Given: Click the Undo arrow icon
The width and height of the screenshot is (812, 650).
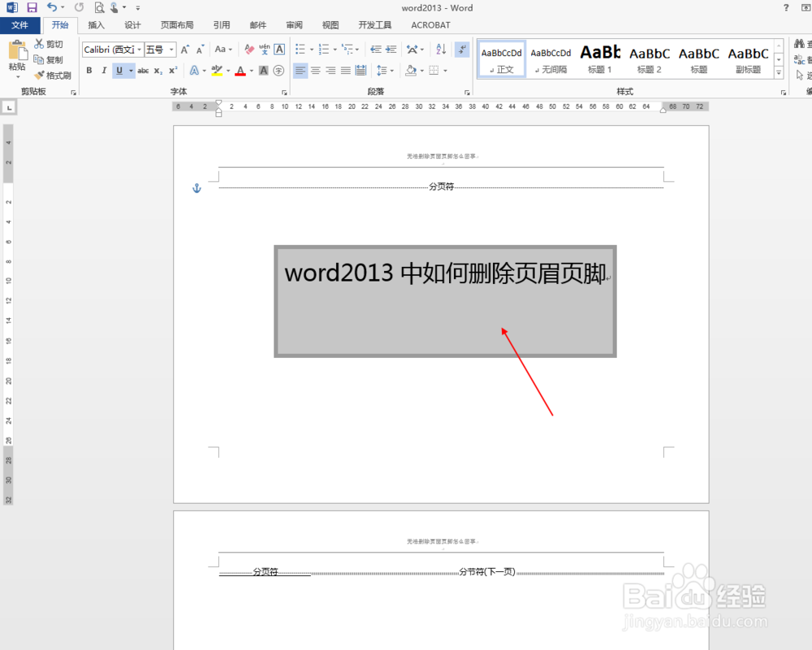Looking at the screenshot, I should pyautogui.click(x=52, y=7).
